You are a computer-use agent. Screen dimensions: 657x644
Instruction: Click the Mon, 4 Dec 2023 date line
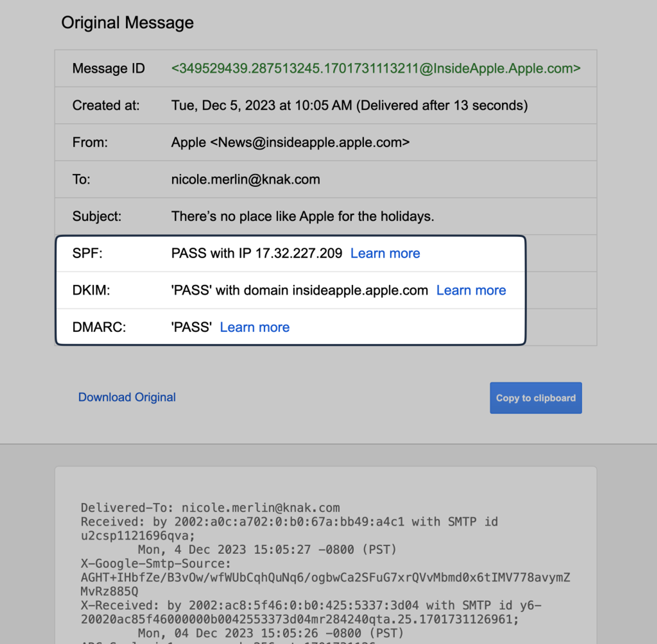click(267, 550)
